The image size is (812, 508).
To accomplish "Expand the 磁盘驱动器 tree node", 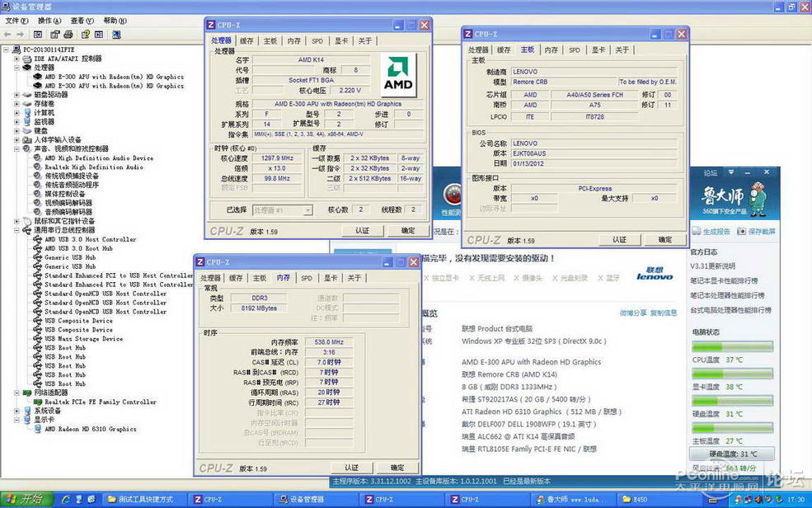I will [x=18, y=95].
